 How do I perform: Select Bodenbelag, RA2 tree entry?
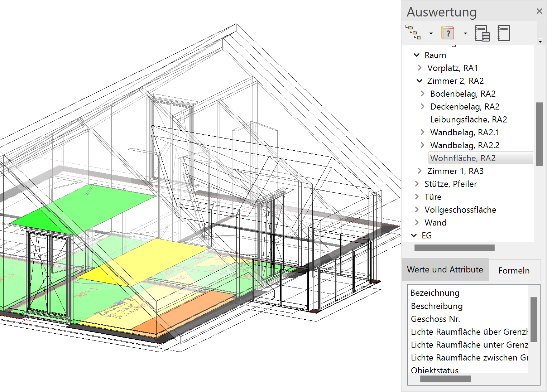coord(463,94)
